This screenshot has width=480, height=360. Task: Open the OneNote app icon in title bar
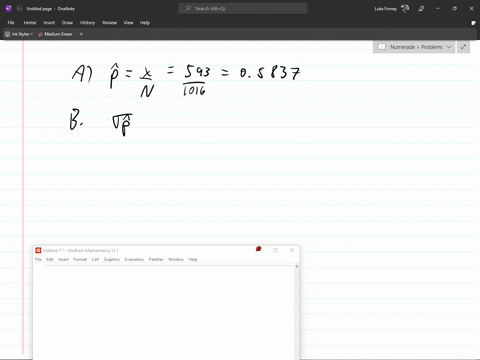(9, 9)
